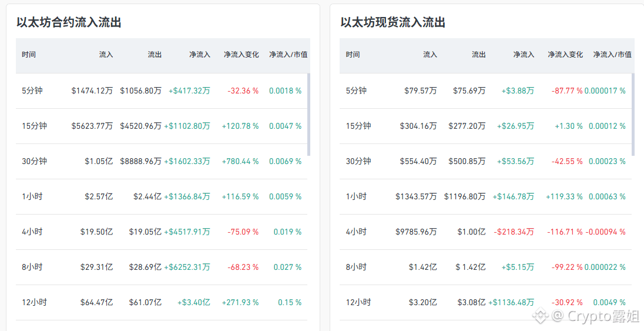Sort futures table by 净流入变化 header

coord(241,54)
